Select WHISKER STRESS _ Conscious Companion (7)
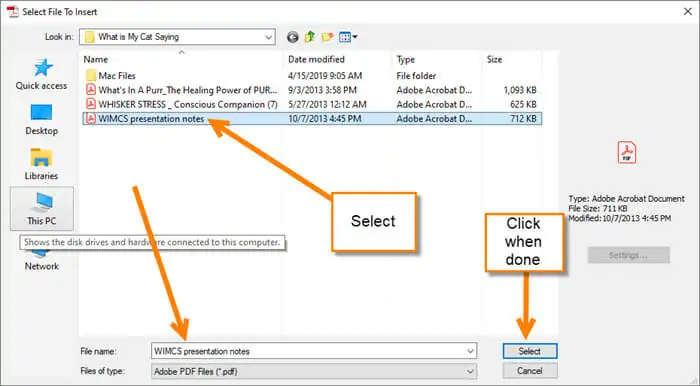Viewport: 700px width, 386px height. click(188, 104)
